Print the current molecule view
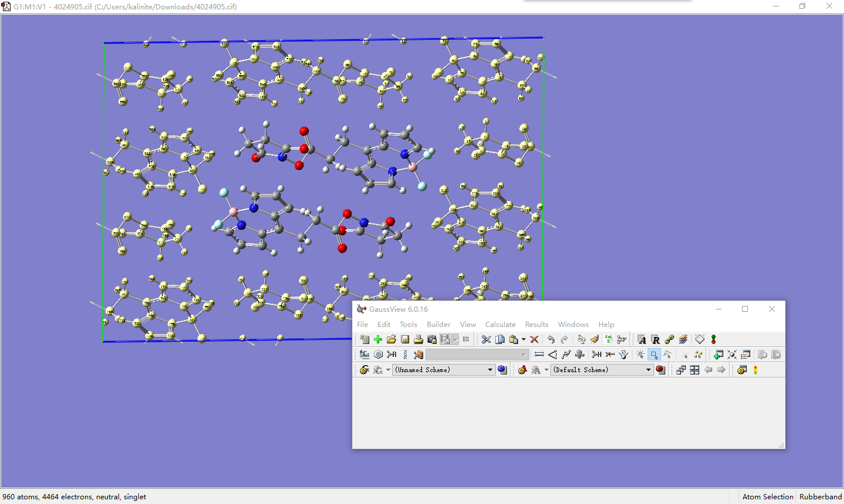Viewport: 844px width, 504px height. (418, 339)
